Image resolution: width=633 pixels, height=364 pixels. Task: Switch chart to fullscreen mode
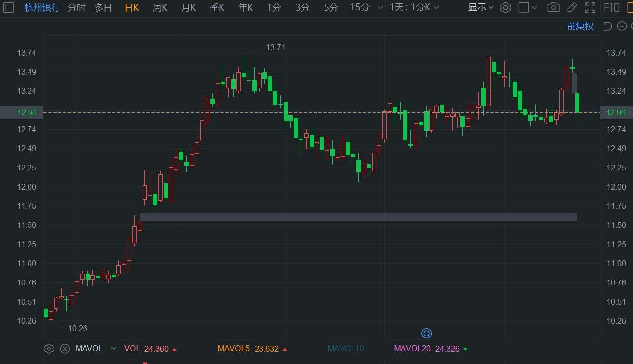click(590, 7)
